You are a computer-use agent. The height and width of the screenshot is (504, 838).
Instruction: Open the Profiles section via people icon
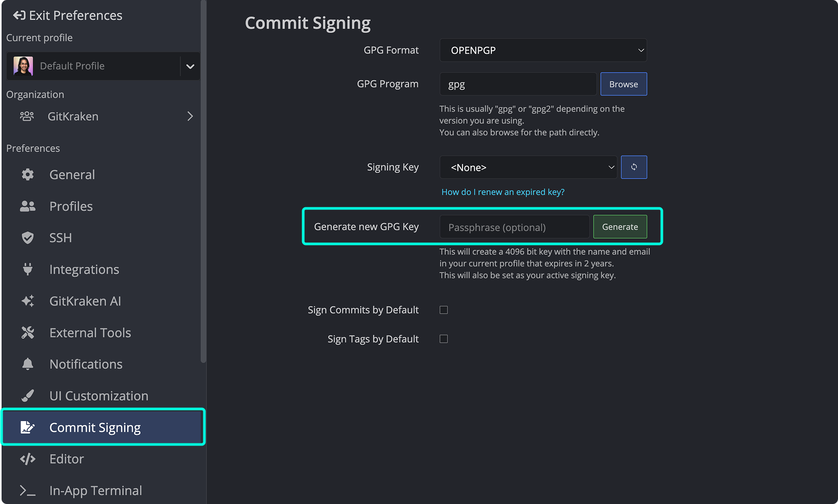(27, 206)
